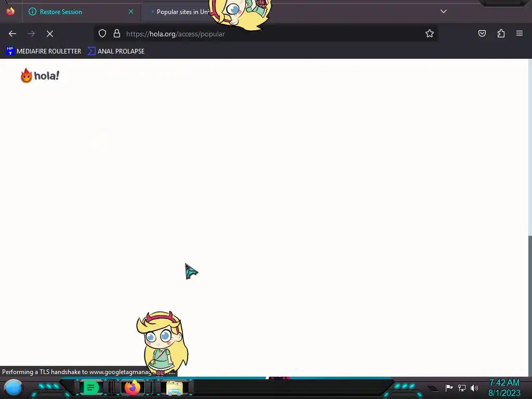This screenshot has width=532, height=399.
Task: Save page to Pocket
Action: pos(482,33)
